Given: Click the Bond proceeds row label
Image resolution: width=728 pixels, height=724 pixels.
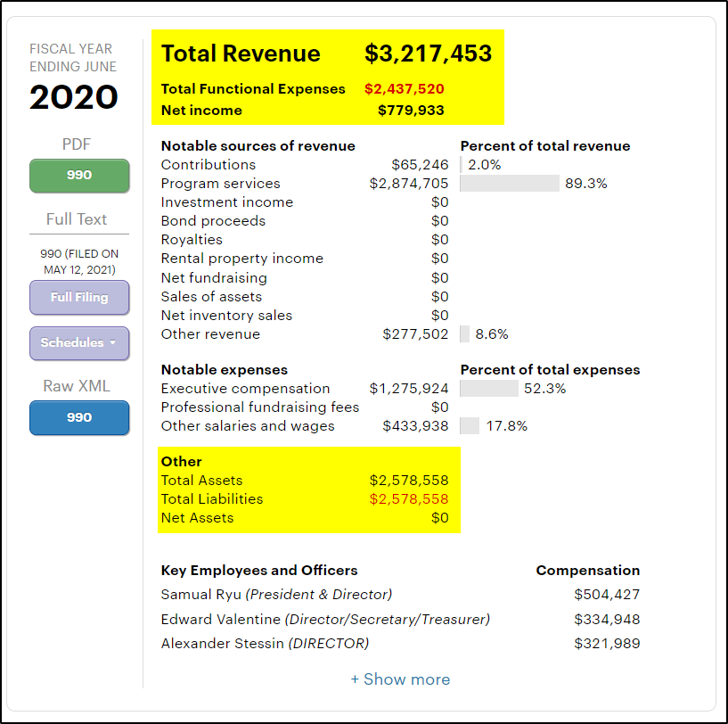Looking at the screenshot, I should (x=213, y=221).
